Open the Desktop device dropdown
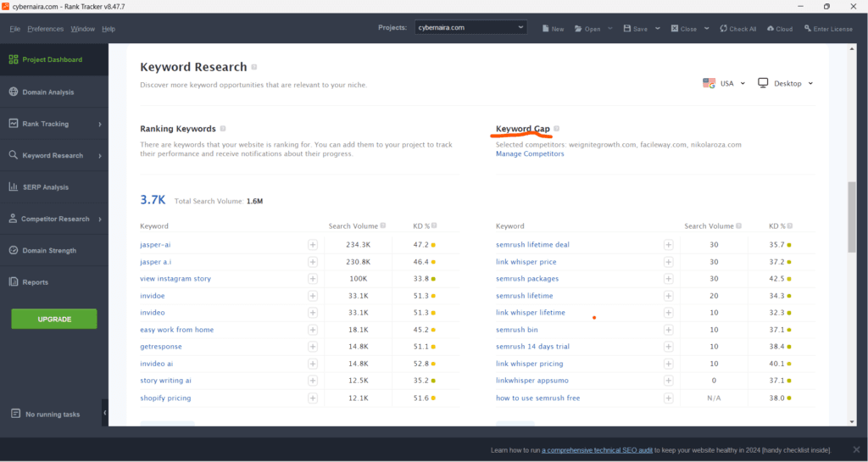 click(786, 84)
